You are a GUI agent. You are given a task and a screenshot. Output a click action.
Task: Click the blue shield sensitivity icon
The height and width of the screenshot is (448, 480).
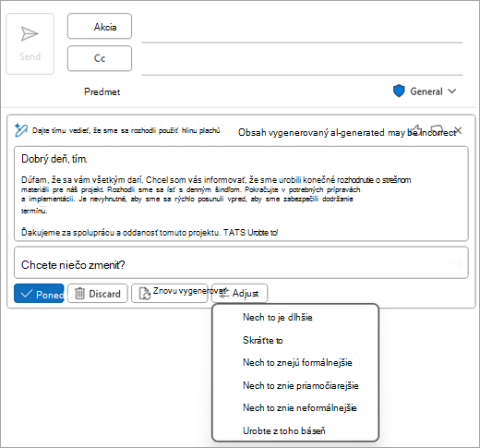click(x=399, y=91)
